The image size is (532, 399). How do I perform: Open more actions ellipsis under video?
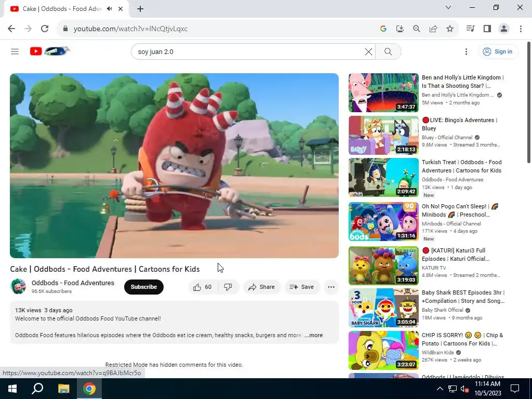[331, 287]
